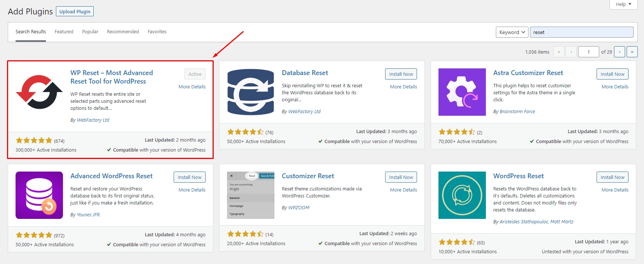Click the Upload Plugin button

[x=75, y=11]
